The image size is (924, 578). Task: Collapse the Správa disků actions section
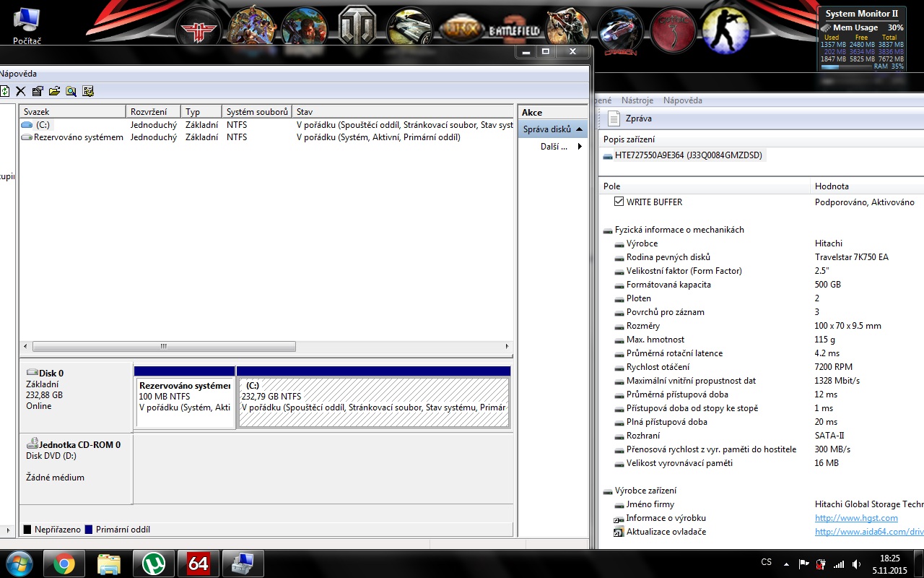[x=579, y=129]
